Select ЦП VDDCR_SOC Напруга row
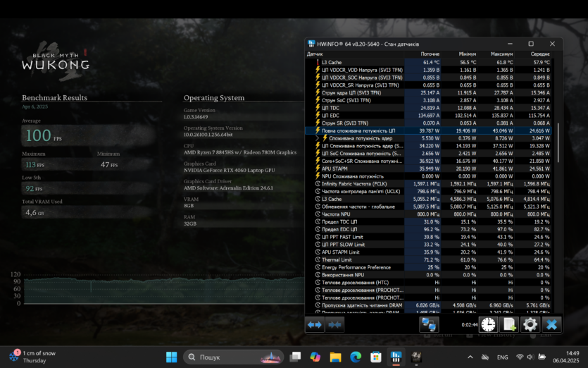Image resolution: width=588 pixels, height=368 pixels. pyautogui.click(x=428, y=78)
